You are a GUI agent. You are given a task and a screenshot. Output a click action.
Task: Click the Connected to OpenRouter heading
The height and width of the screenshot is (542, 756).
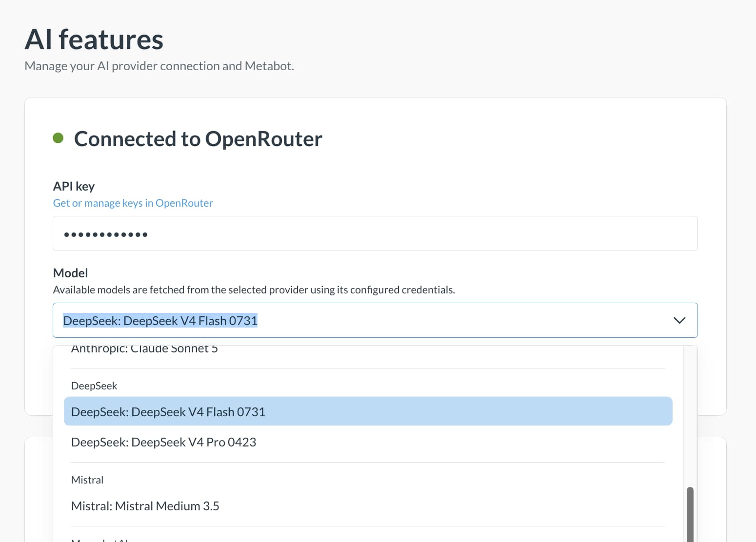[198, 139]
